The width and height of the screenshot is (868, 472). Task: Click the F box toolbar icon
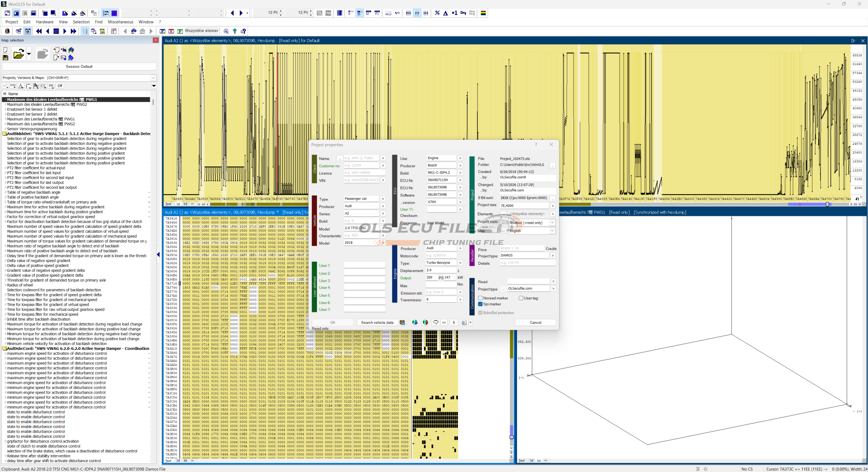[x=162, y=31]
